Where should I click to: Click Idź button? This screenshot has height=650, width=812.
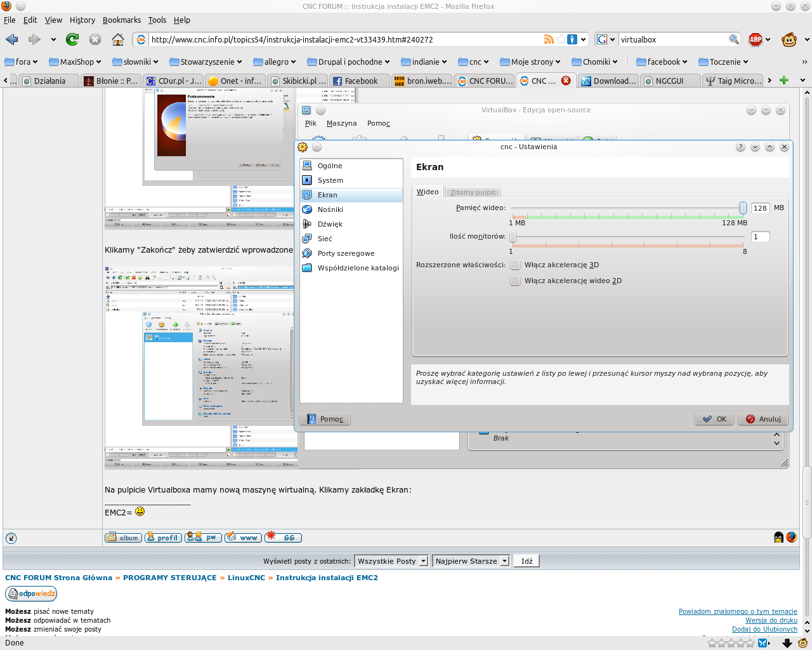pos(527,561)
